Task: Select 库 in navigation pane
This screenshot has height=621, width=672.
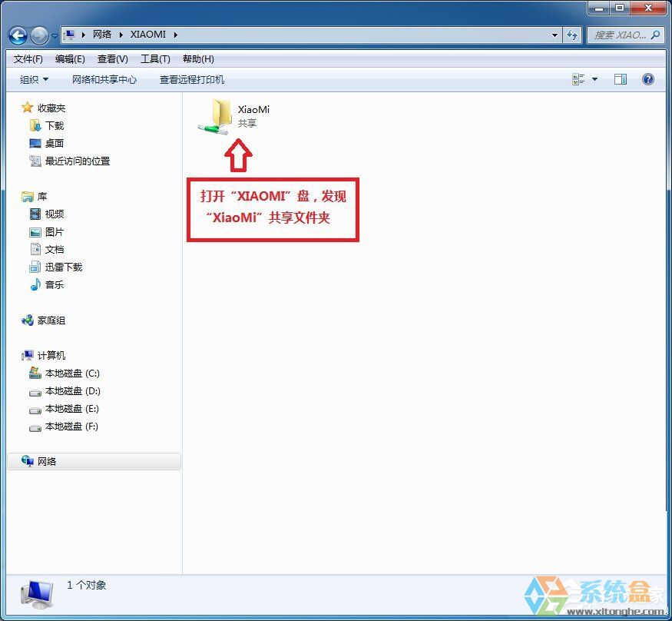Action: click(42, 197)
